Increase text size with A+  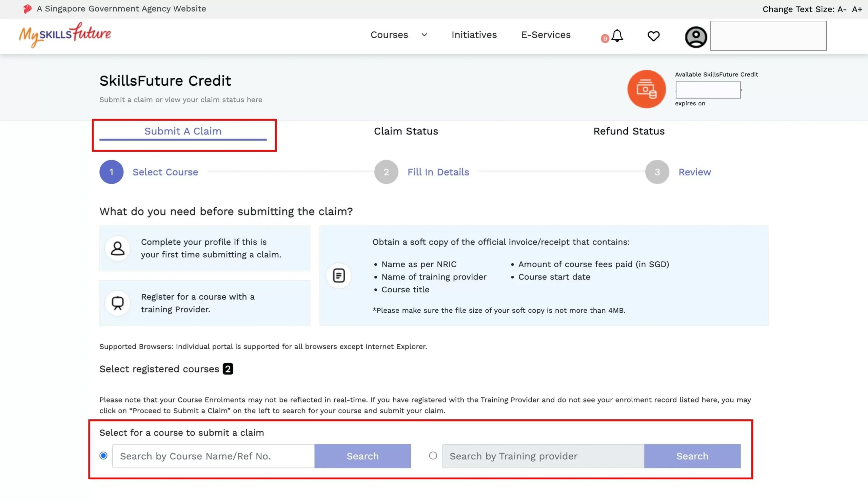[x=856, y=9]
